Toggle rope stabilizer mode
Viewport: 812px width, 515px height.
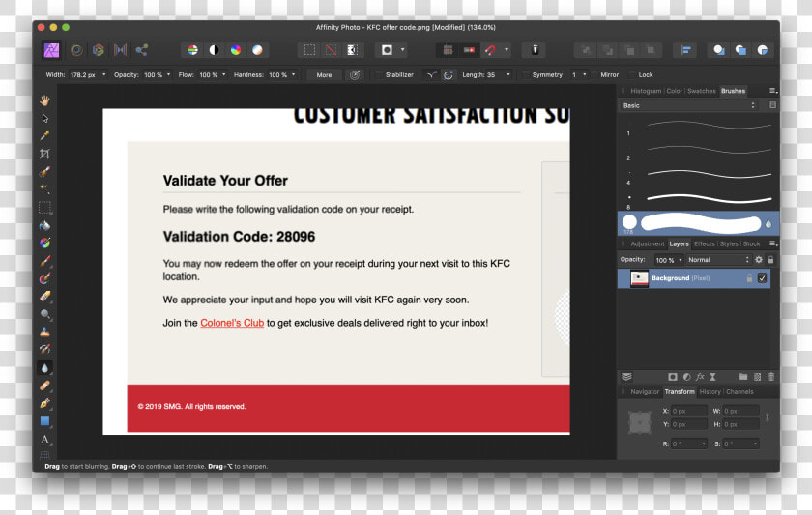point(431,75)
